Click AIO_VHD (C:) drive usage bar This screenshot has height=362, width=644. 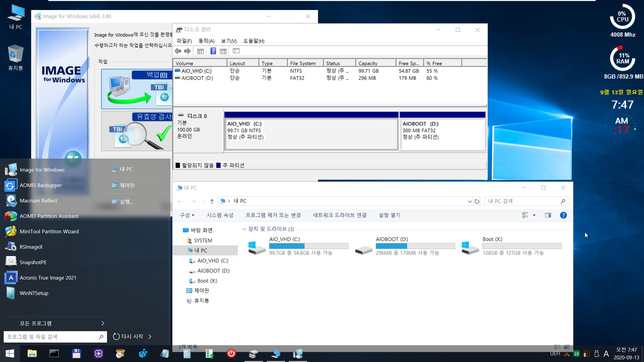(309, 246)
